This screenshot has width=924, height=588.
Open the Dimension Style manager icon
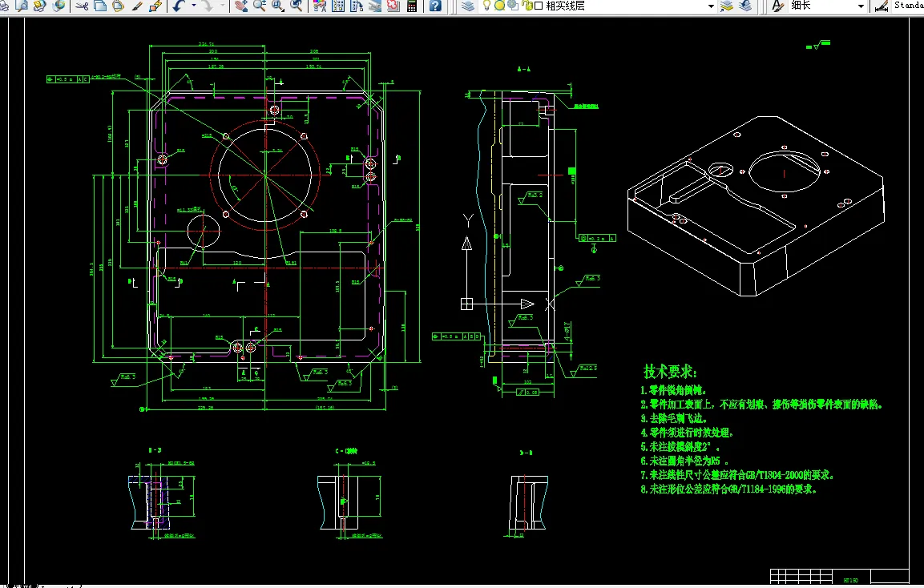882,6
